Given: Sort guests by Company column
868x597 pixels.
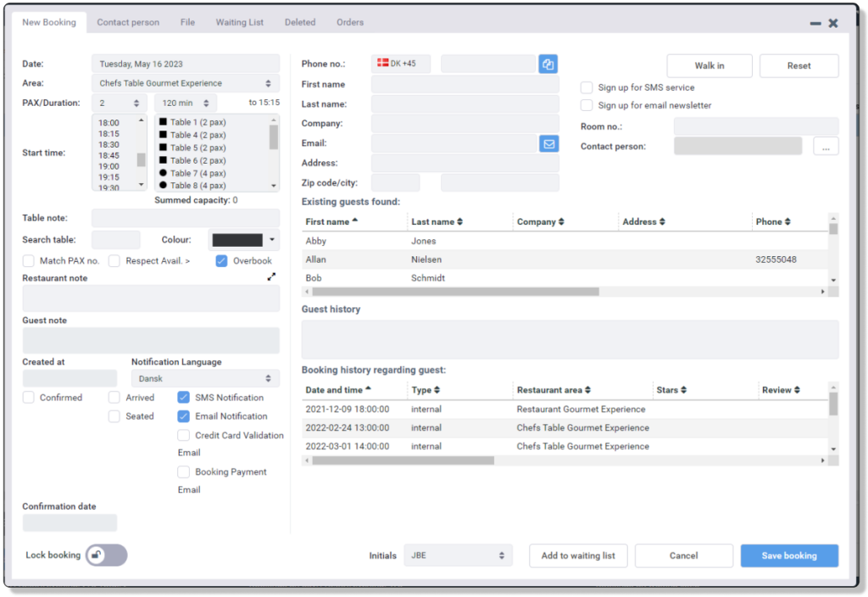Looking at the screenshot, I should (x=561, y=221).
